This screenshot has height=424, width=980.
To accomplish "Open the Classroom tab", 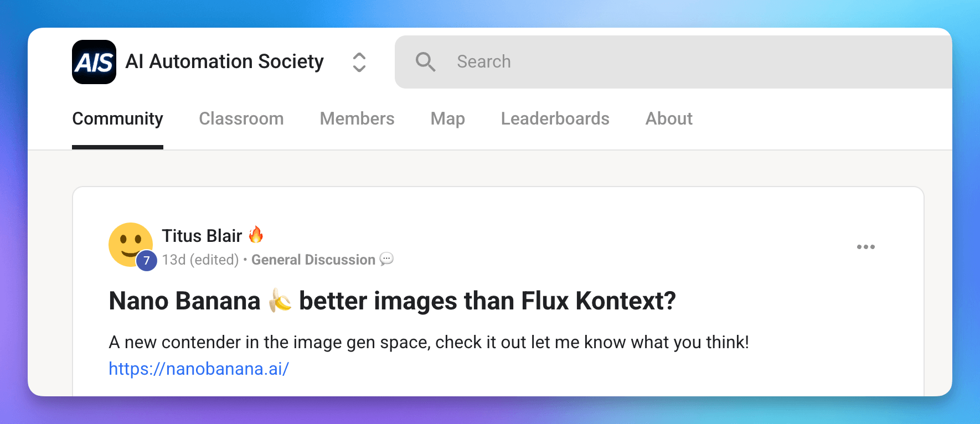I will coord(241,119).
